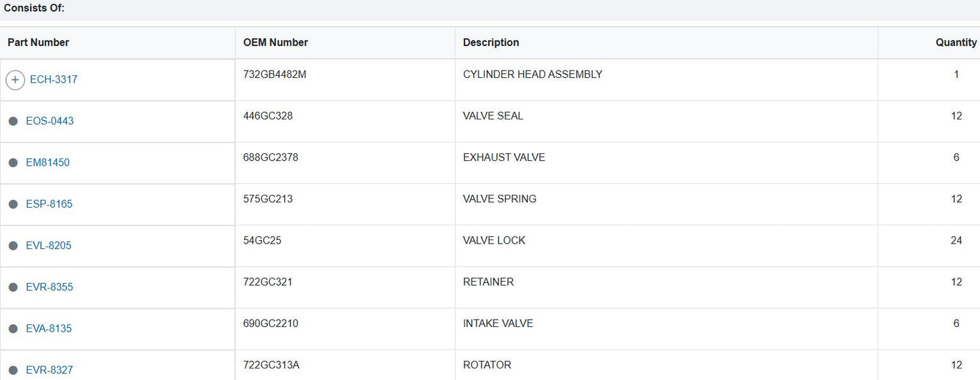Screen dimensions: 980x380
Task: Click the Part Number column header
Action: (x=39, y=42)
